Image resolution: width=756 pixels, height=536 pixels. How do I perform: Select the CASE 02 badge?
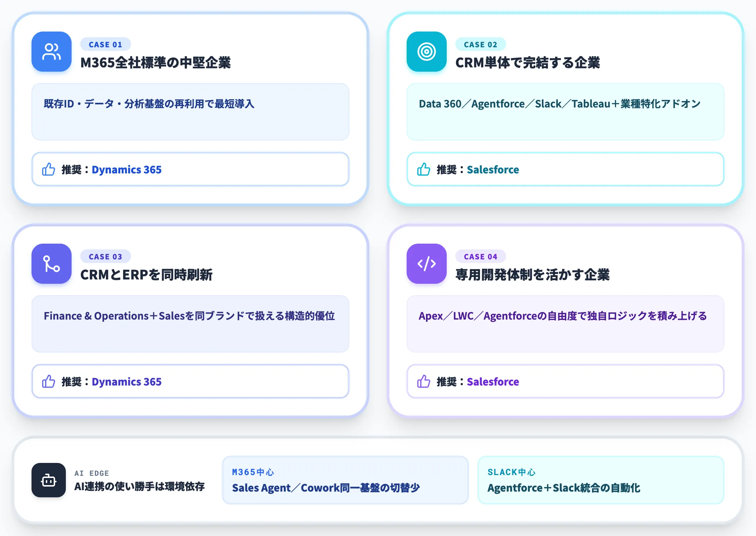[x=481, y=44]
